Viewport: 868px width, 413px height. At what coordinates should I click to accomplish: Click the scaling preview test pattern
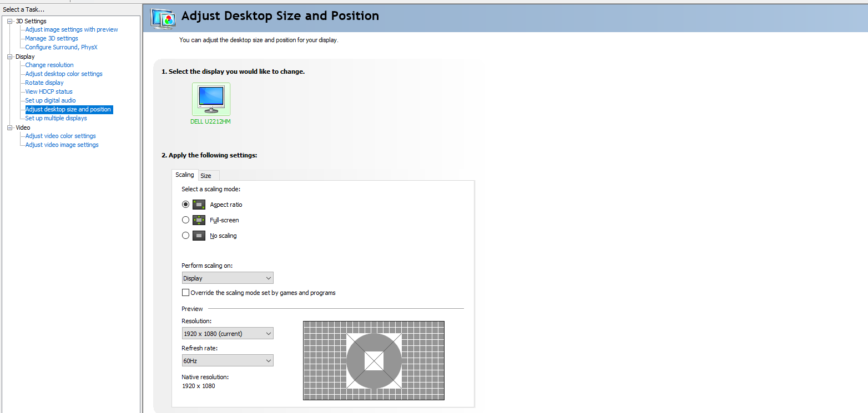pyautogui.click(x=374, y=360)
